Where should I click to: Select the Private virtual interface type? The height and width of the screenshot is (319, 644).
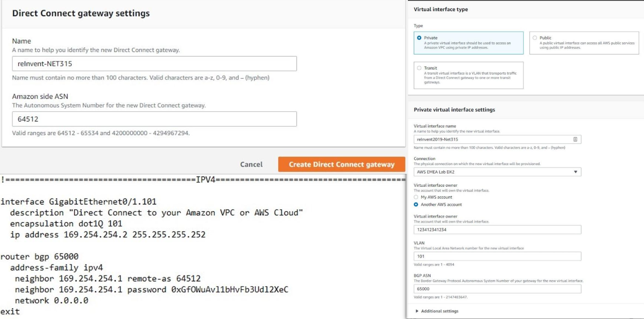click(419, 38)
